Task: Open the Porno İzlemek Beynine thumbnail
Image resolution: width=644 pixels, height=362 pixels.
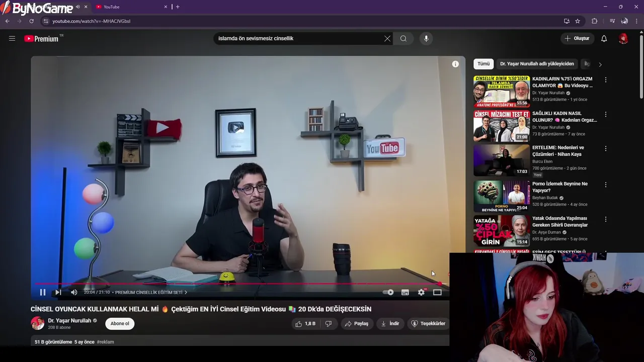Action: click(x=502, y=196)
